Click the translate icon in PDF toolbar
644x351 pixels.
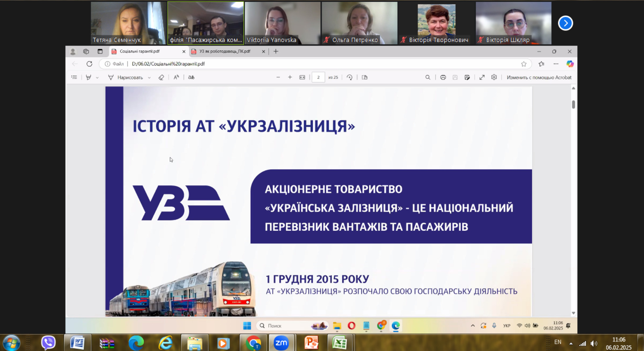pyautogui.click(x=191, y=77)
